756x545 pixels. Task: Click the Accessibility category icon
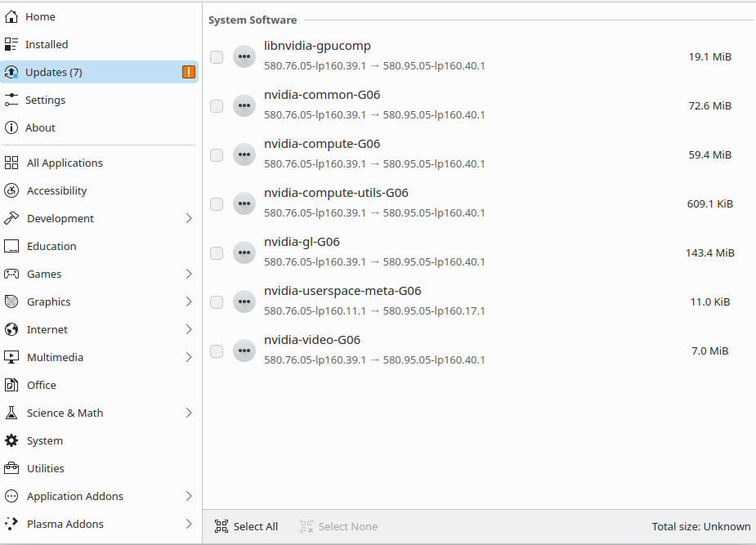(x=11, y=190)
